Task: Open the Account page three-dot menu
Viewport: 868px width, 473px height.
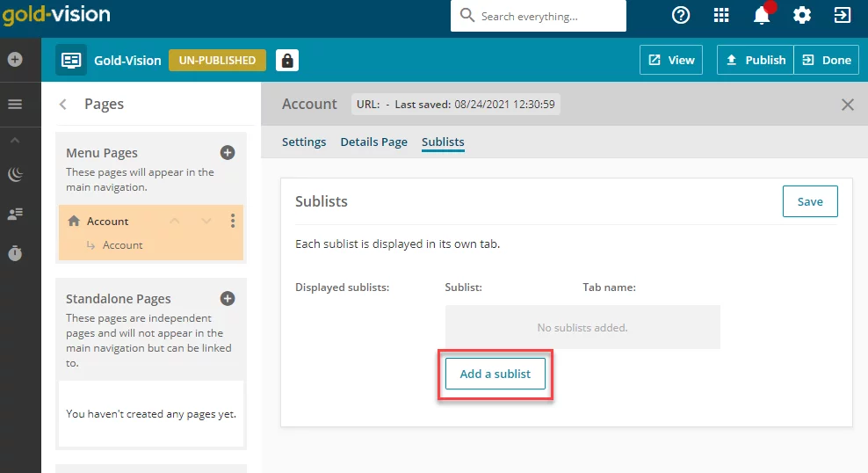Action: pos(233,221)
